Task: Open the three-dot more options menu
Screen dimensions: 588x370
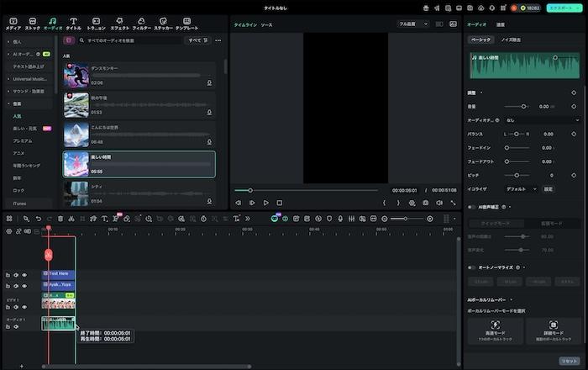Action: [x=218, y=40]
